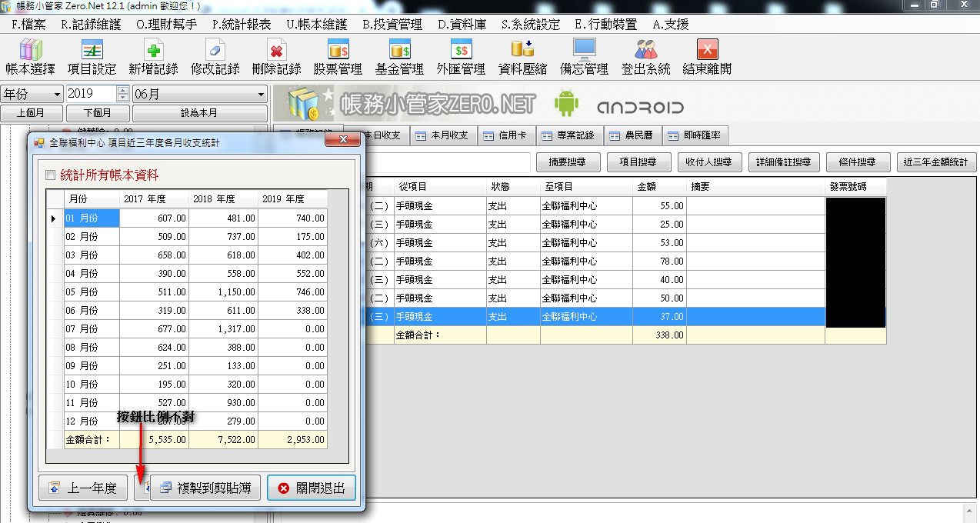Click the icon on the 上一年度 button
Viewport: 980px width, 523px height.
54,488
